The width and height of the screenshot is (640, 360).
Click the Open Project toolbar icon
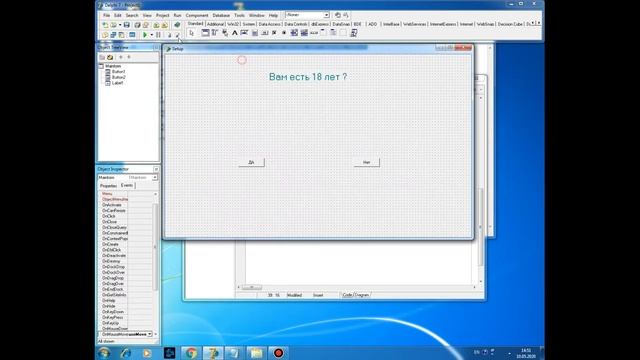[x=146, y=25]
